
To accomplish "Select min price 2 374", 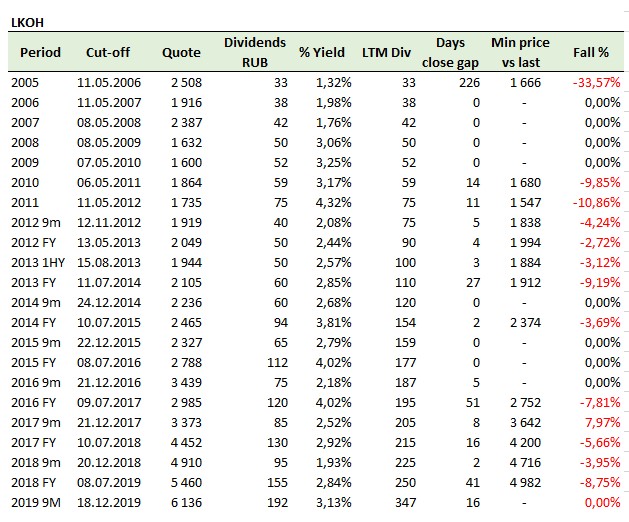I will [x=526, y=323].
